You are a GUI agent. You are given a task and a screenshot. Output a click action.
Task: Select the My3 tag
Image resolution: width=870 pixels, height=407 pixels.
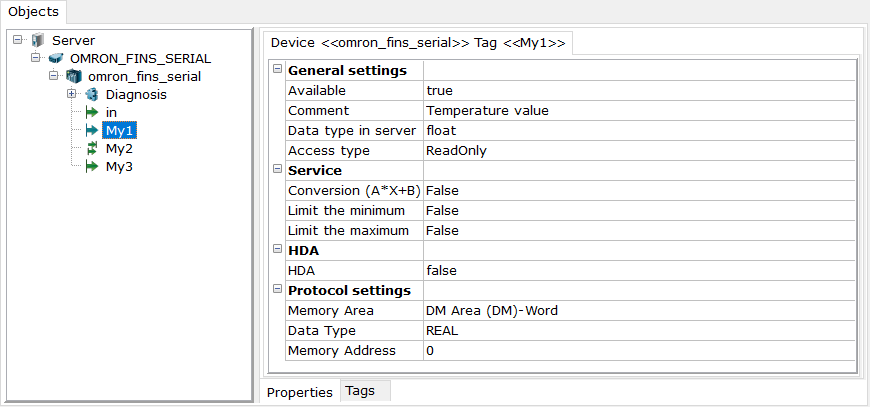119,167
